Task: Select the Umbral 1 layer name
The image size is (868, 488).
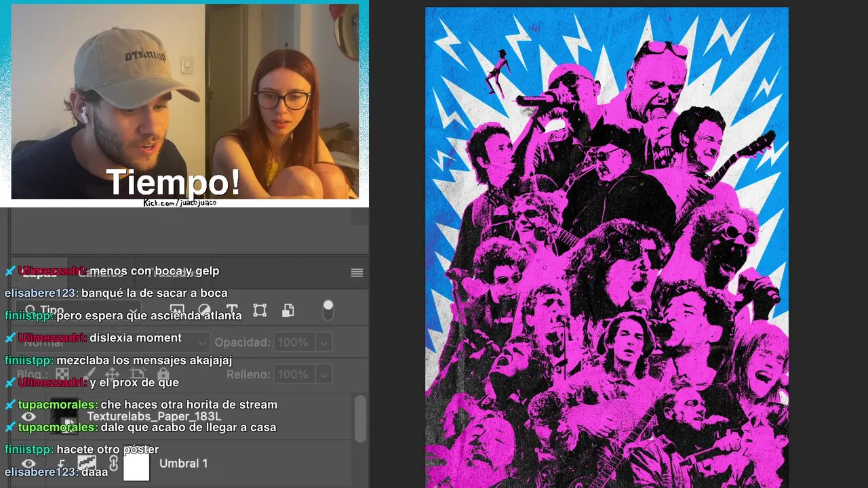Action: [x=183, y=464]
